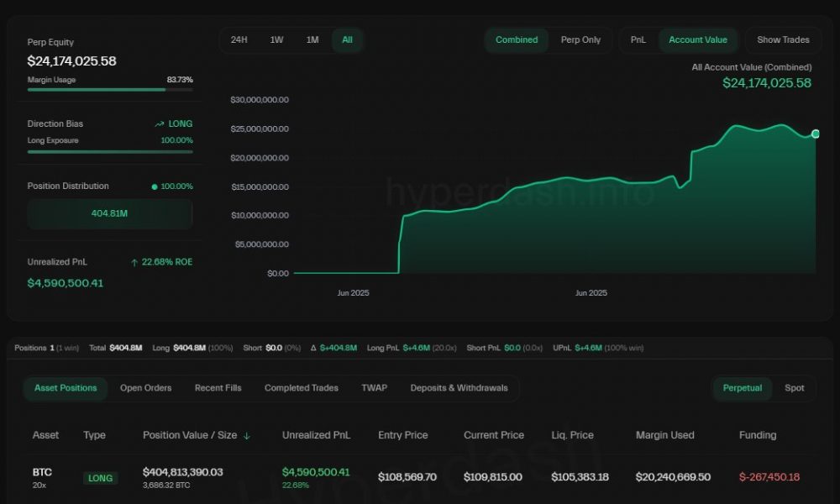Toggle Show Trades on chart
840x504 pixels.
pyautogui.click(x=783, y=39)
